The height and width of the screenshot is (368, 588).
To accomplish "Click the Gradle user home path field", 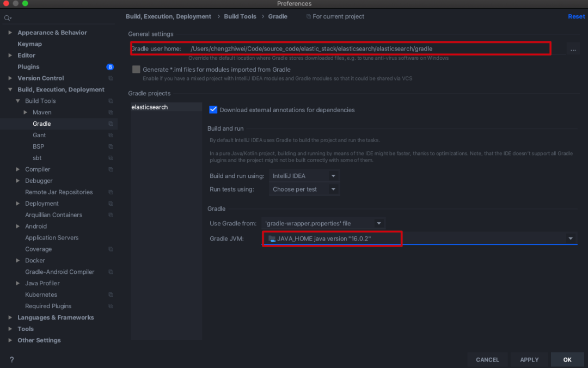I will (x=377, y=49).
